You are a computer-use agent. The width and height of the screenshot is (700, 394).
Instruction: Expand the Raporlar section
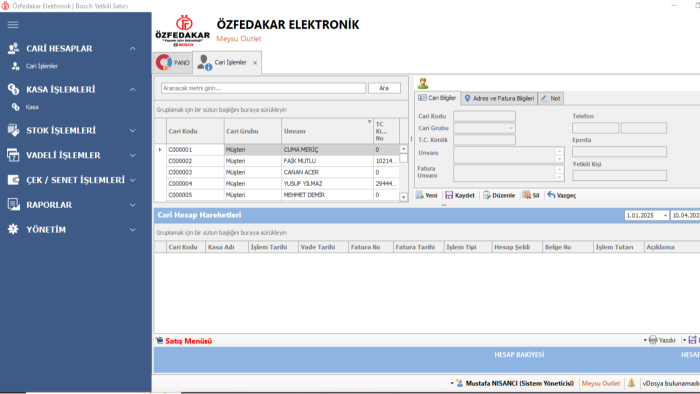click(x=133, y=205)
